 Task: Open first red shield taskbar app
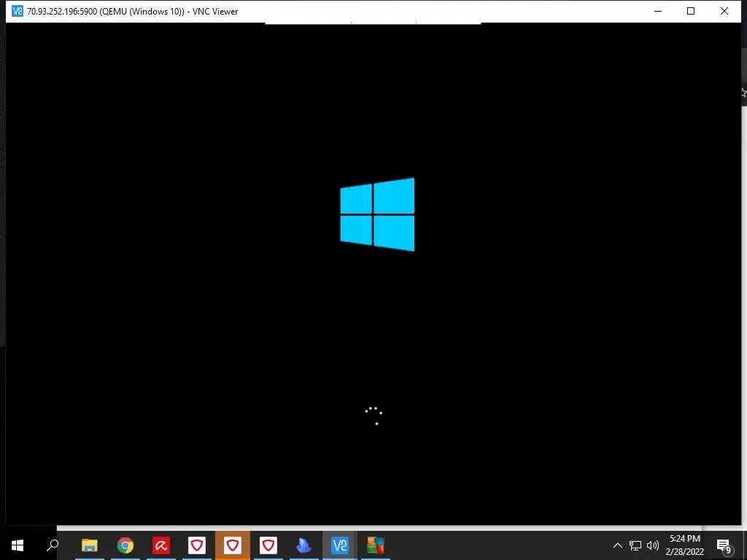pyautogui.click(x=197, y=545)
